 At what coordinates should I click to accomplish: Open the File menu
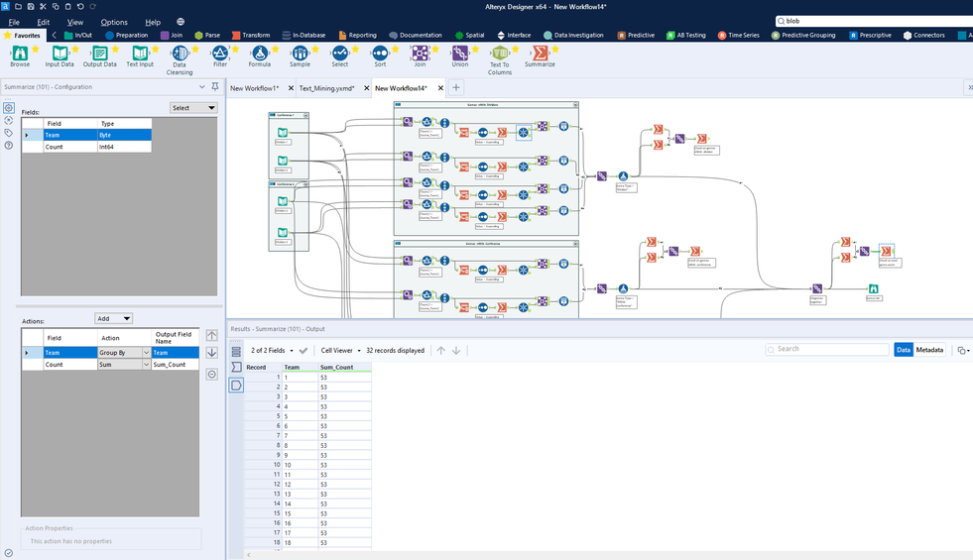[x=14, y=22]
